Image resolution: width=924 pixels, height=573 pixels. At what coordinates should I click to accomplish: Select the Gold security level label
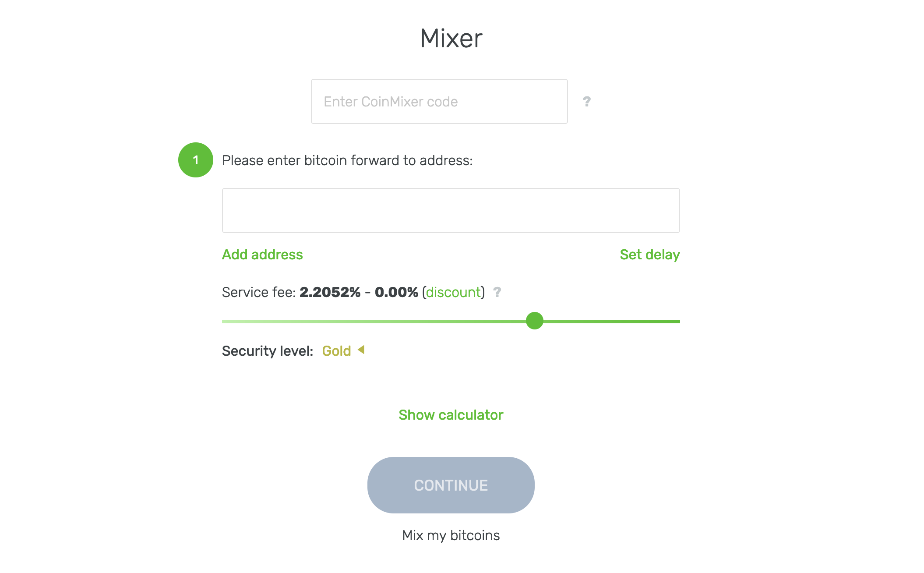point(336,351)
